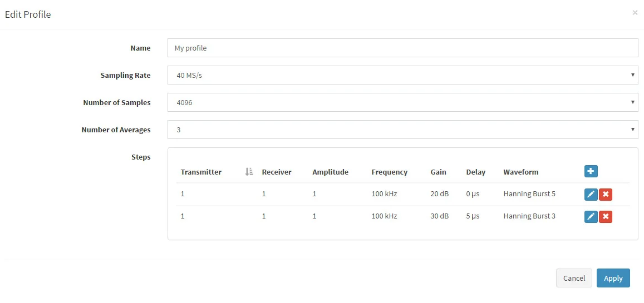
Task: Click the Gain column header
Action: click(x=438, y=172)
